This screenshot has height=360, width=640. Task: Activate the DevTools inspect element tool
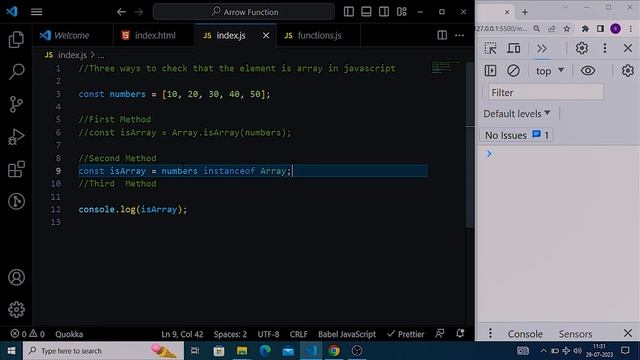(490, 48)
